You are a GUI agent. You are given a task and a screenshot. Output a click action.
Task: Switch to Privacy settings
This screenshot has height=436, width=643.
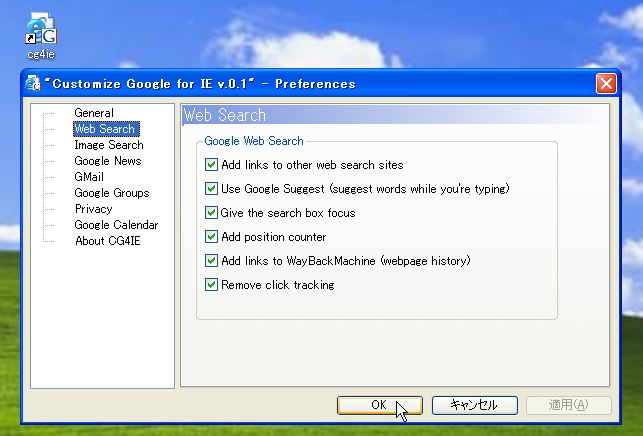(93, 209)
